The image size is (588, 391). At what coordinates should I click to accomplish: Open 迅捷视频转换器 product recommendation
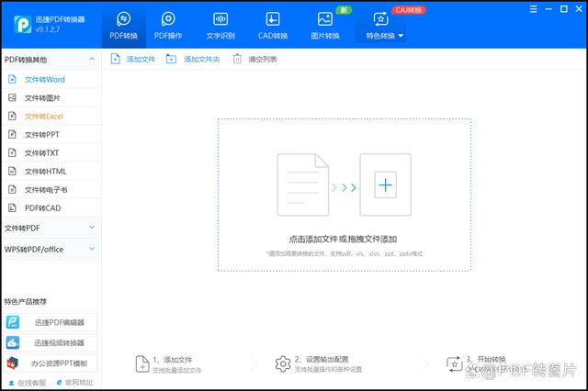pos(51,342)
